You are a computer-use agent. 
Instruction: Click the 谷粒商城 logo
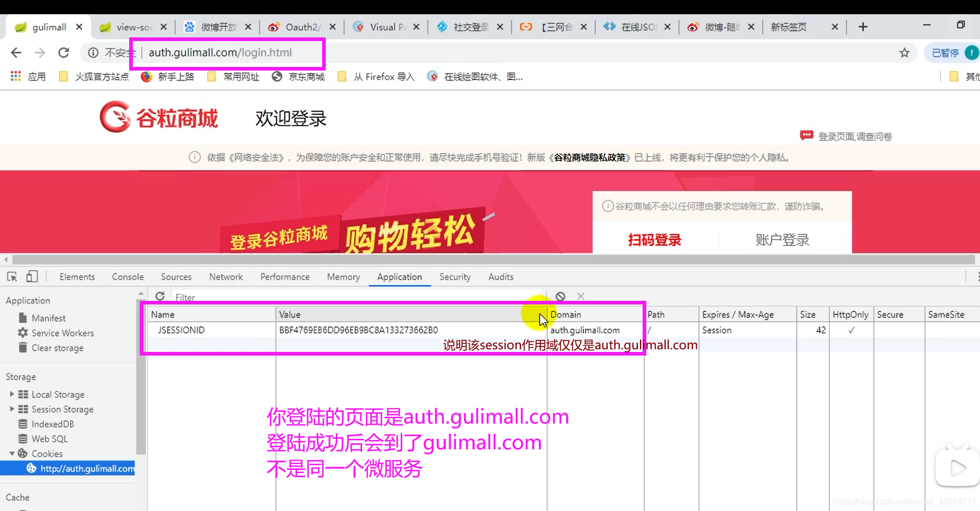[159, 117]
